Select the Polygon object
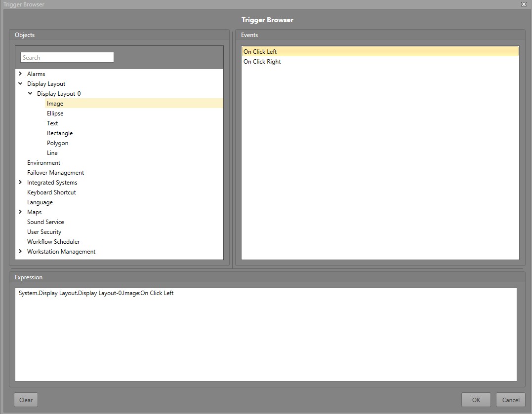This screenshot has height=414, width=532. coord(57,143)
